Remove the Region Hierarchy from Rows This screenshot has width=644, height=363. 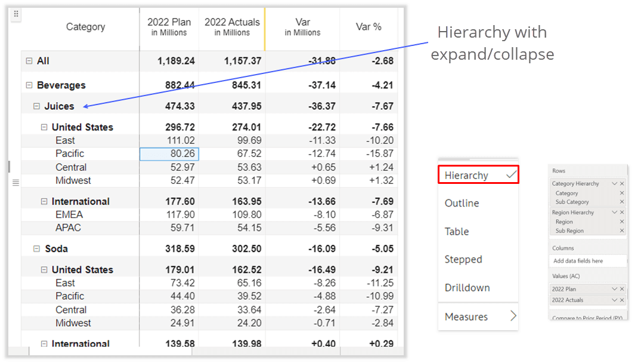622,212
